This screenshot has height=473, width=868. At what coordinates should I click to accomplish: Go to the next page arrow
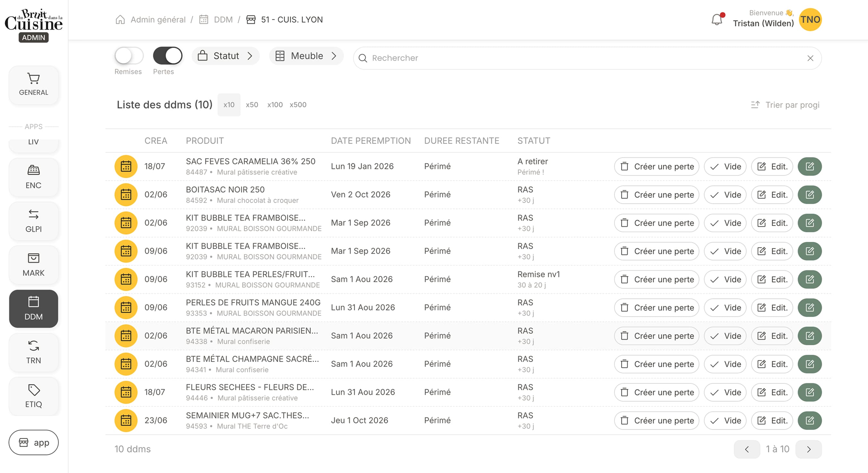pyautogui.click(x=809, y=449)
